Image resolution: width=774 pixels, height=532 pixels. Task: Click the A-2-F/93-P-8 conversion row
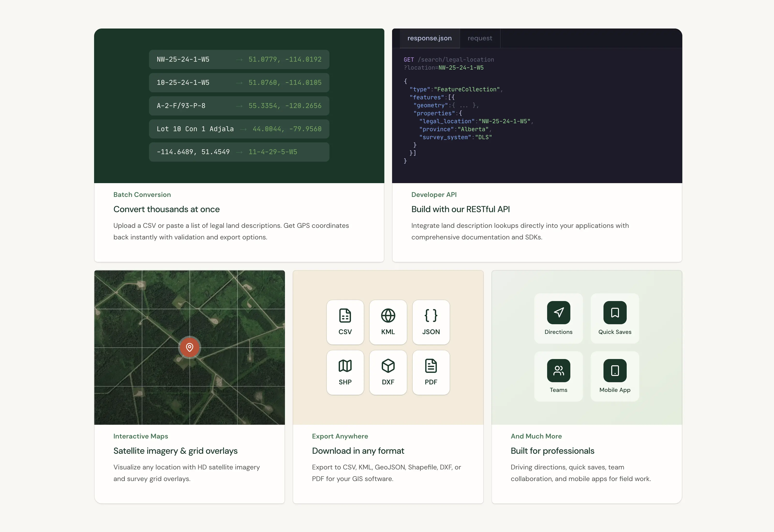(239, 106)
